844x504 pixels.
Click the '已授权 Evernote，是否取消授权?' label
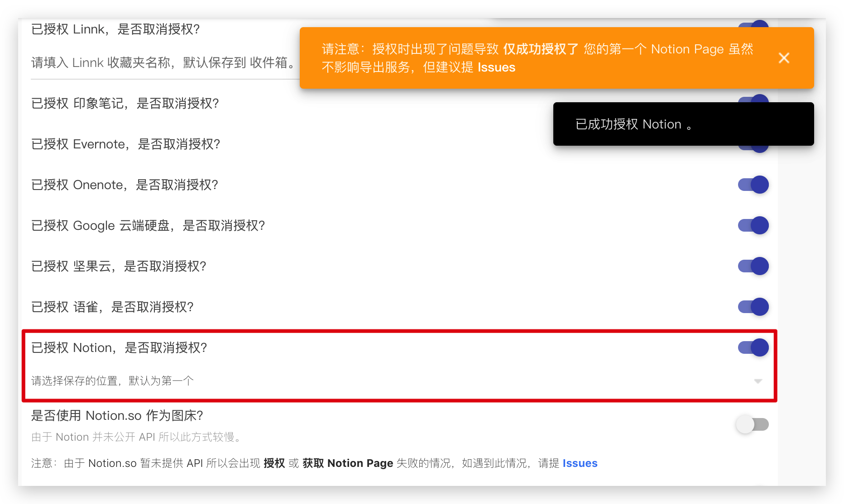click(125, 144)
